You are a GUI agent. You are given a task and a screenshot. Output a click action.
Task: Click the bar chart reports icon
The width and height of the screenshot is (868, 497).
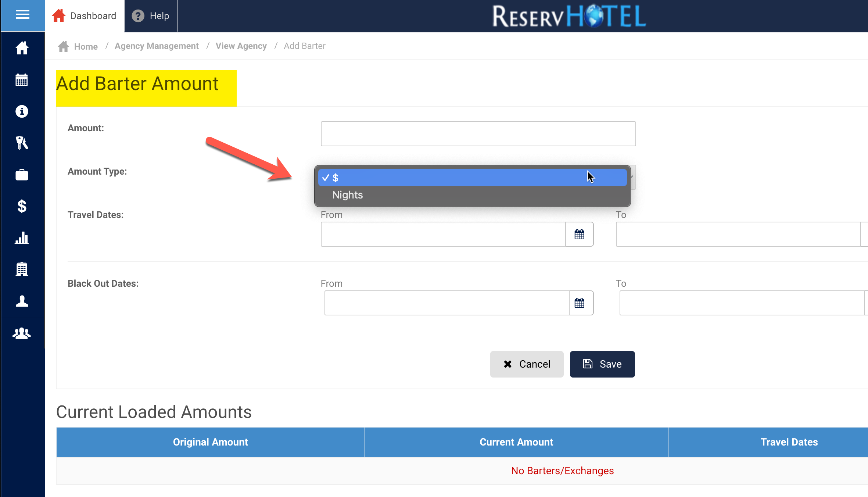[22, 238]
